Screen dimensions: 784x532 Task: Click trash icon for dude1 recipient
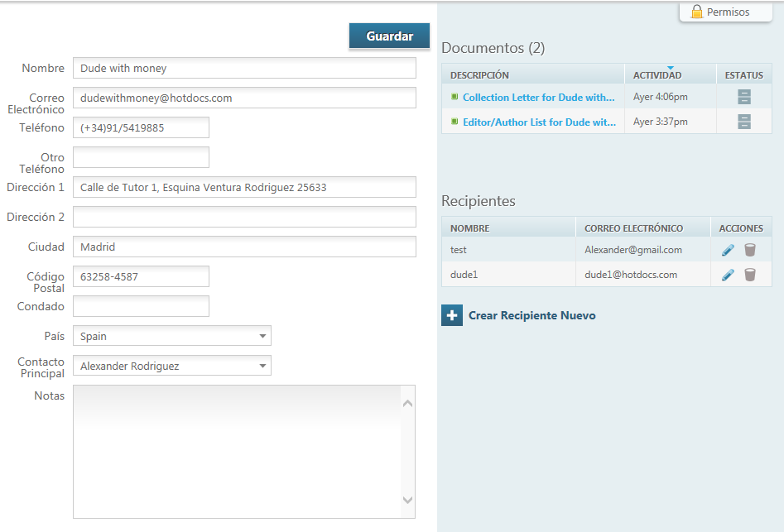(x=750, y=275)
